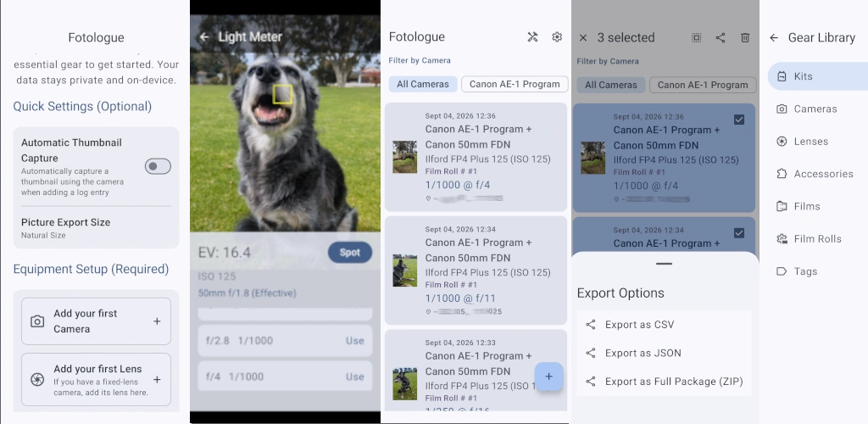The width and height of the screenshot is (868, 424).
Task: Expand Add your first Camera
Action: click(96, 321)
